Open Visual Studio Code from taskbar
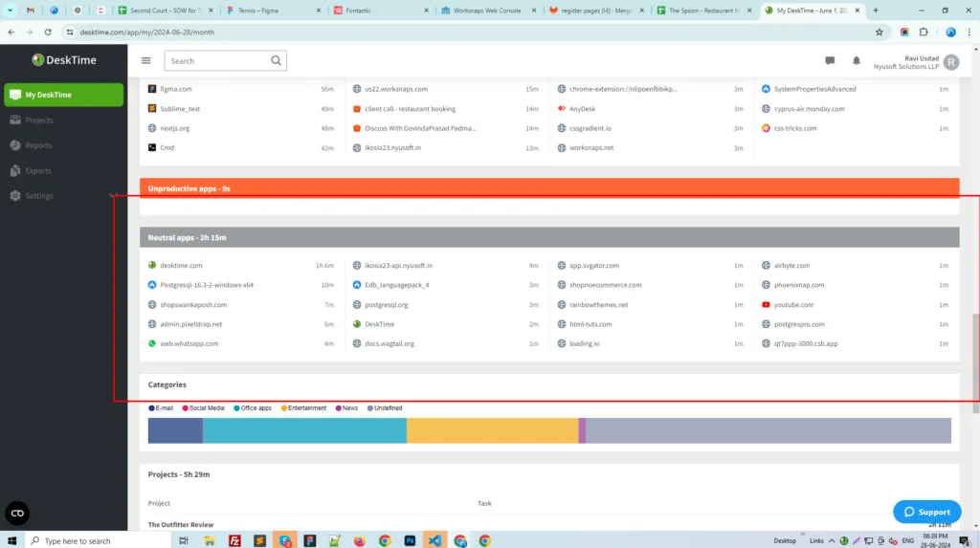The width and height of the screenshot is (980, 548). point(434,540)
